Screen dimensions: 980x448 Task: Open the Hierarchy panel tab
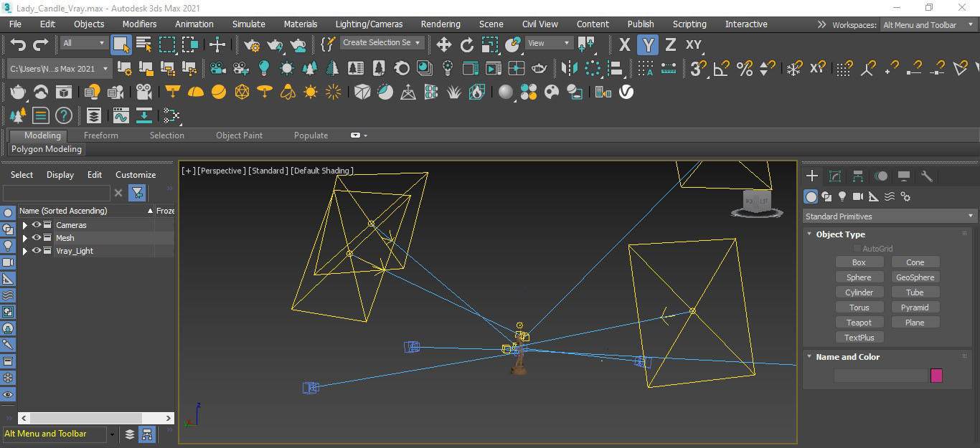pyautogui.click(x=857, y=176)
